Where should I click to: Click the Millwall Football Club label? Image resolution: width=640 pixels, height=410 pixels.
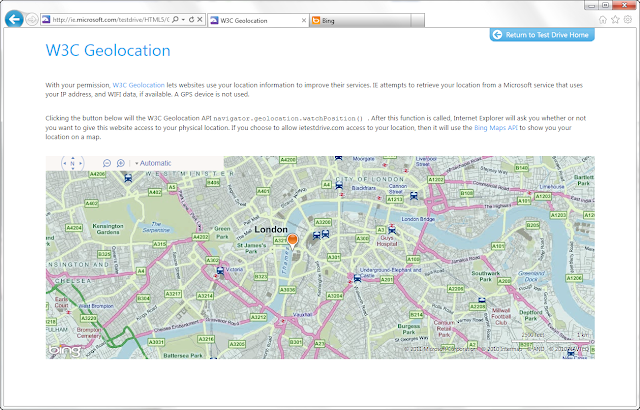(x=501, y=316)
